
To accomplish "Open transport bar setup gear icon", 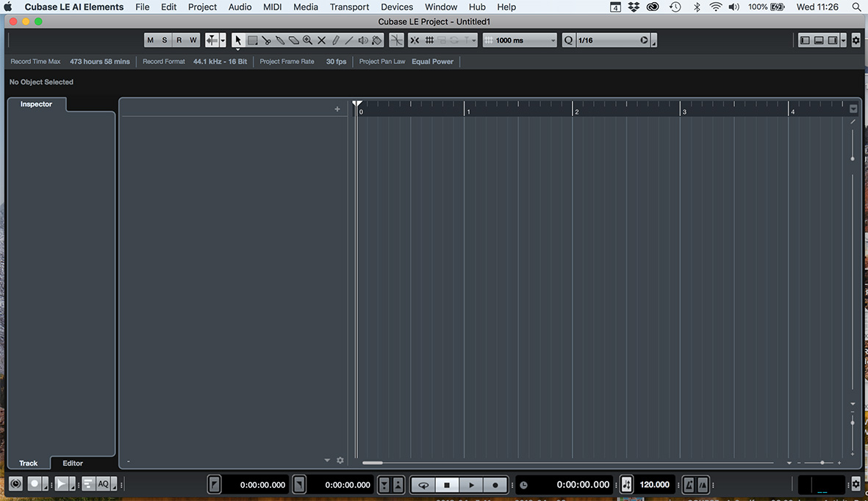I will (x=856, y=484).
